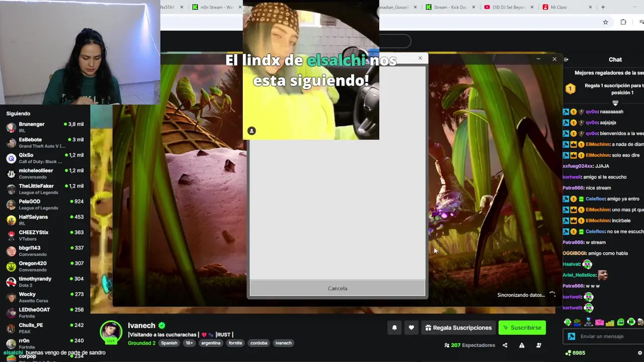Open bbgrl143 channel in sidebar

tap(45, 251)
